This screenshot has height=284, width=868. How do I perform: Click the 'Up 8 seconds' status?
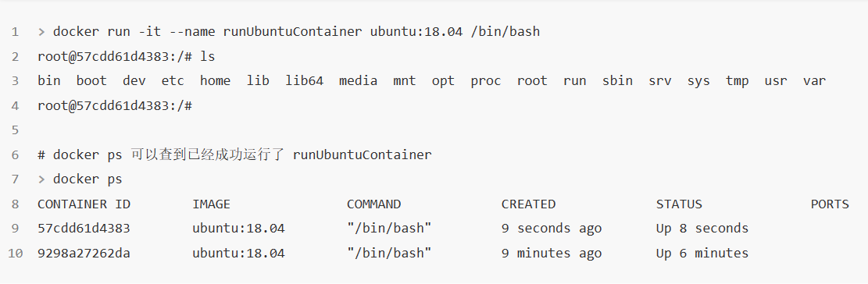[x=702, y=228]
